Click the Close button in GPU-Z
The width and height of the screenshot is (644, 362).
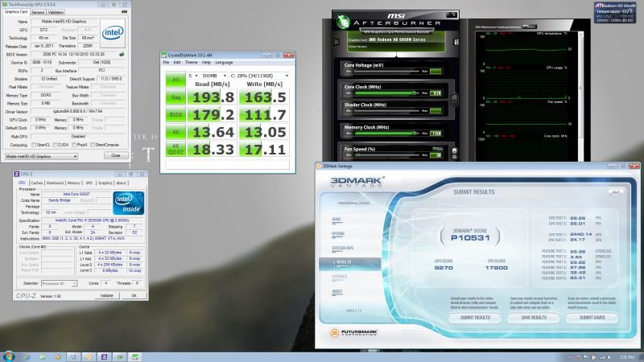[x=116, y=155]
